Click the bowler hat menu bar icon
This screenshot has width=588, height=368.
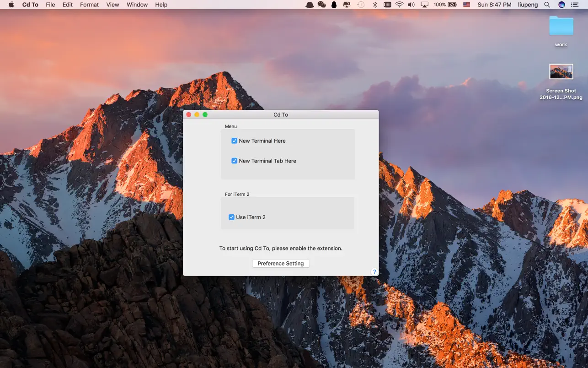[x=310, y=5]
